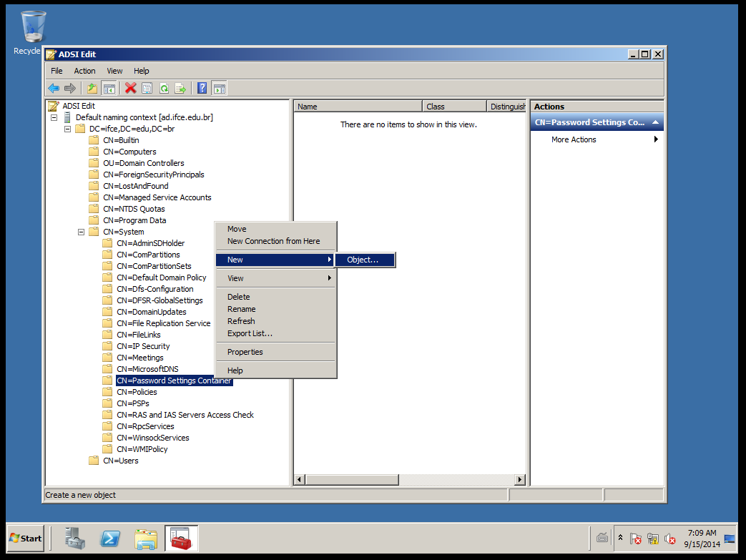This screenshot has height=560, width=746.
Task: Select CN=ForeignSecurityPrincipals in the tree
Action: 154,175
